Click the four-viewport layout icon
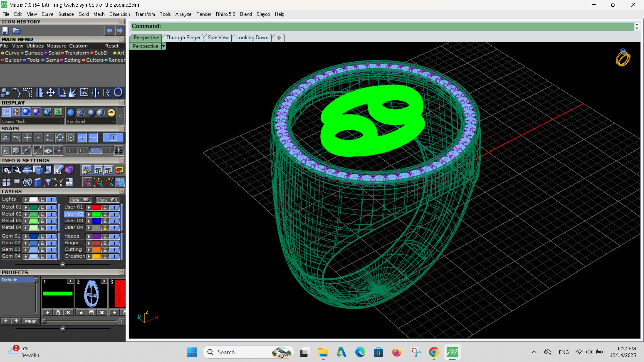644x362 pixels. point(6,182)
